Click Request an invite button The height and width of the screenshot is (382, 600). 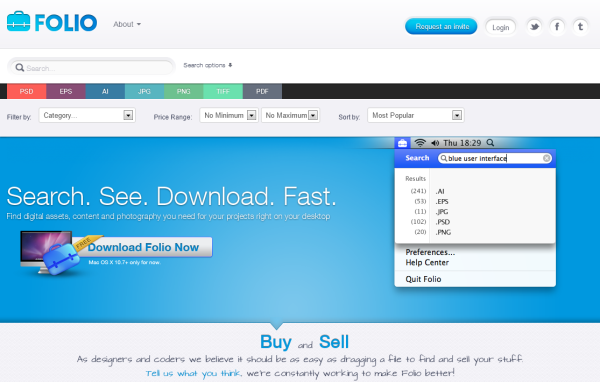click(441, 26)
